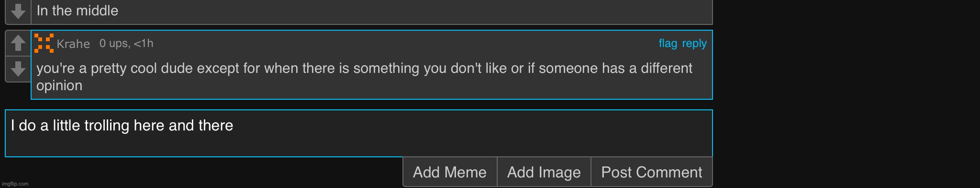
Task: Click the "In the middle" comment text
Action: [x=78, y=11]
